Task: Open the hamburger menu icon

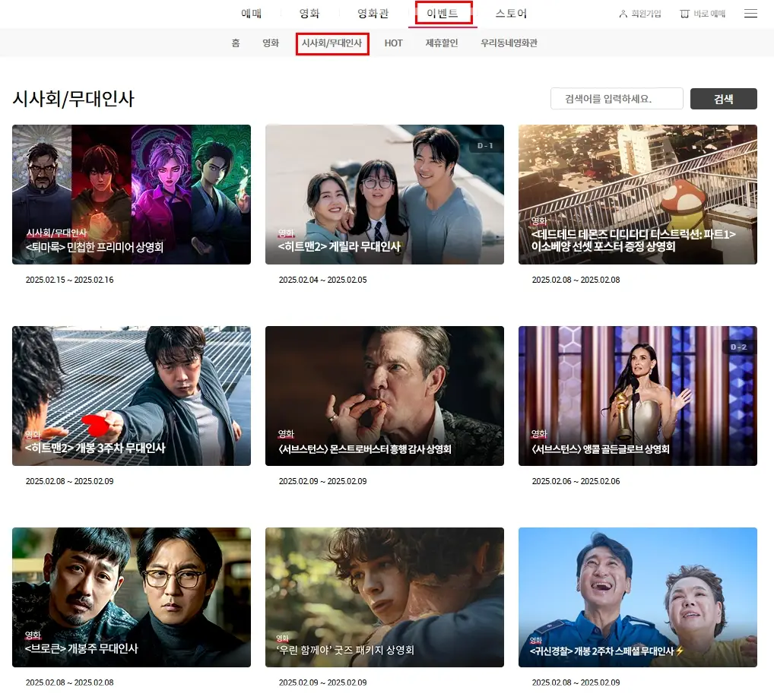Action: (750, 14)
